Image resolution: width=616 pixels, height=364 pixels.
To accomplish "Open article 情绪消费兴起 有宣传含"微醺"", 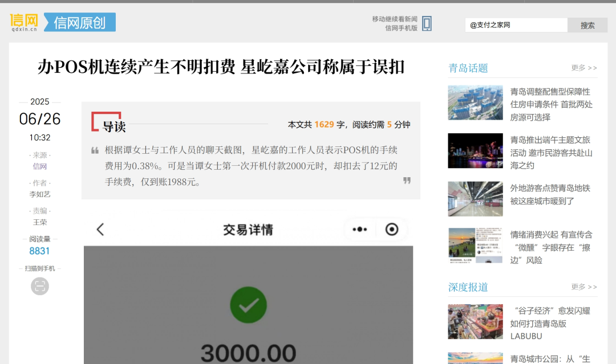I will [x=551, y=247].
